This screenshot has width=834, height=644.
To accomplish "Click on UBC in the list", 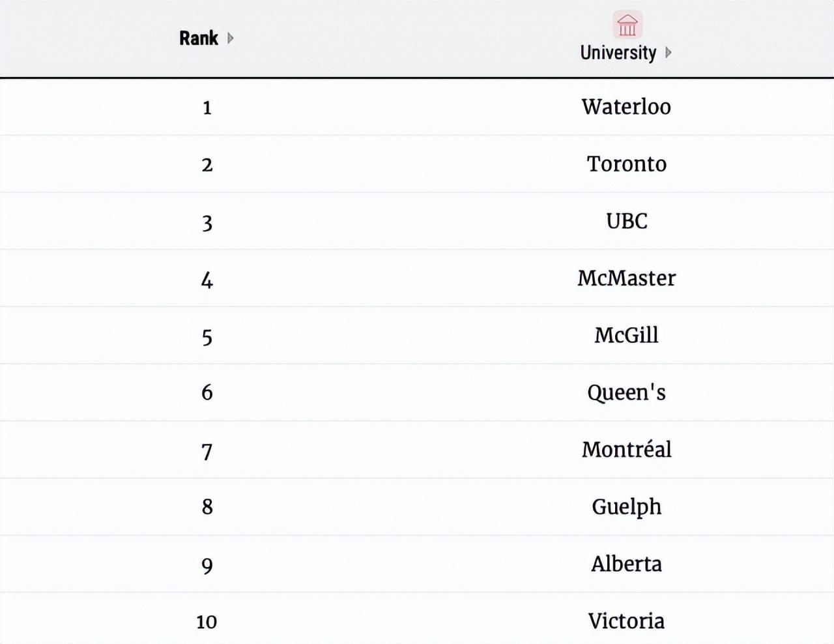I will [626, 222].
